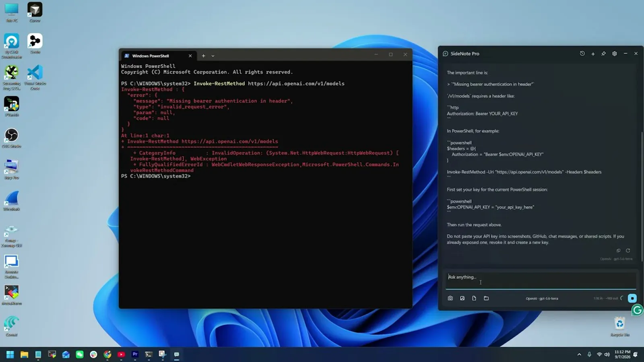Attach a file using document icon
Viewport: 644px width, 362px height.
[x=474, y=298]
